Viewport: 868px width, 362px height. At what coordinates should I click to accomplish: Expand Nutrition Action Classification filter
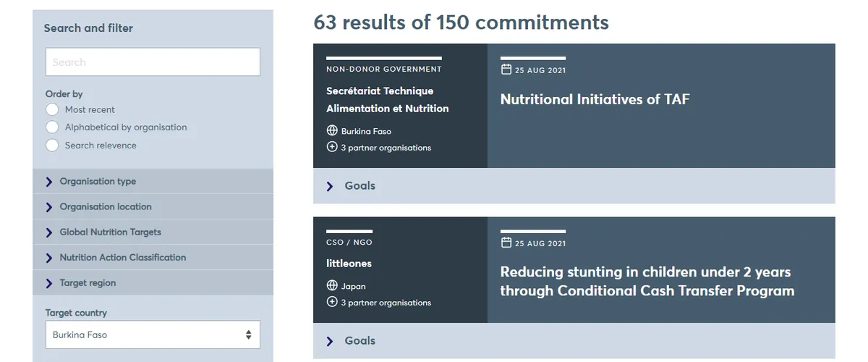122,258
